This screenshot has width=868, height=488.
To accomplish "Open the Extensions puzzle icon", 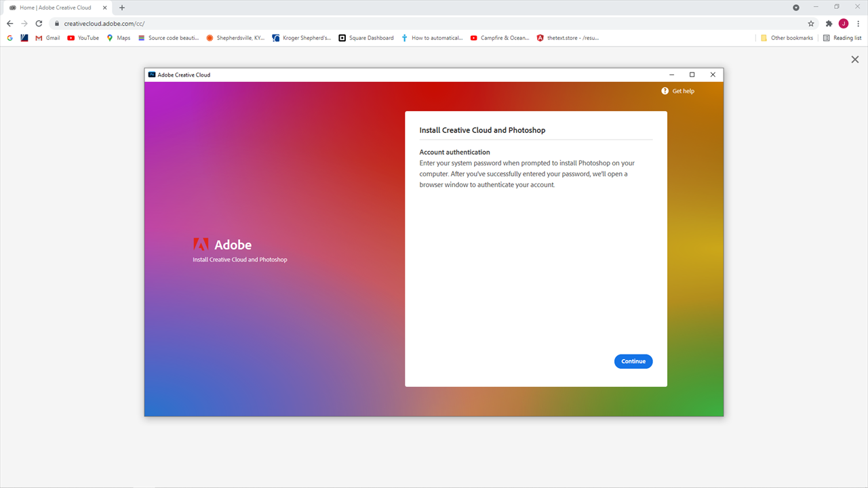I will click(x=829, y=23).
